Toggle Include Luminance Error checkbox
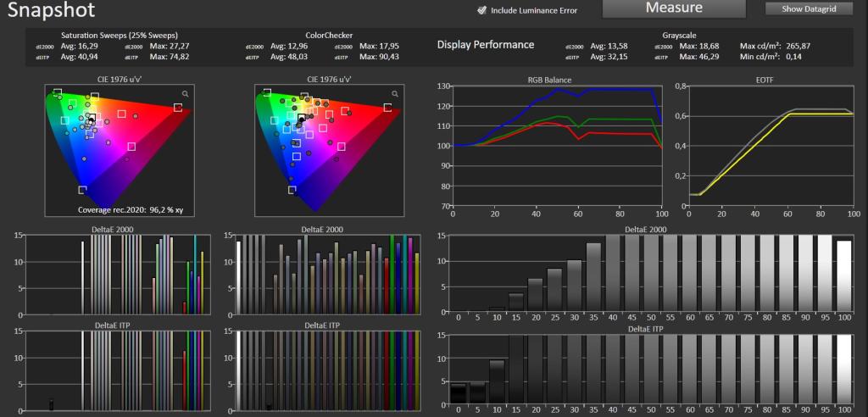This screenshot has width=868, height=417. coord(482,10)
